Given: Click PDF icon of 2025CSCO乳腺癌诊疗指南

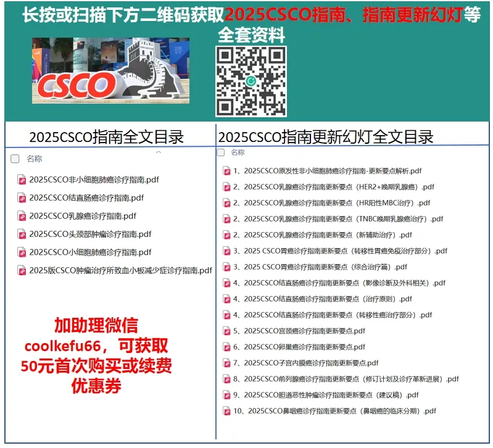Looking at the screenshot, I should 22,216.
